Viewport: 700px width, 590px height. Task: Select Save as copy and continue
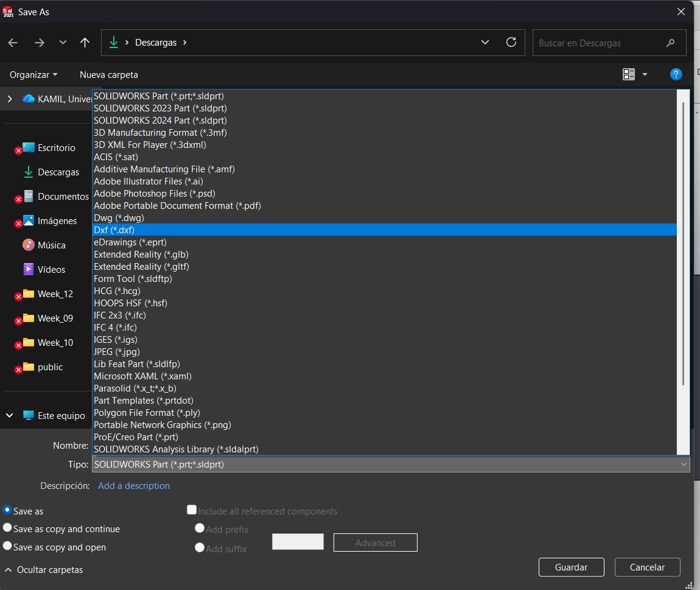[7, 527]
